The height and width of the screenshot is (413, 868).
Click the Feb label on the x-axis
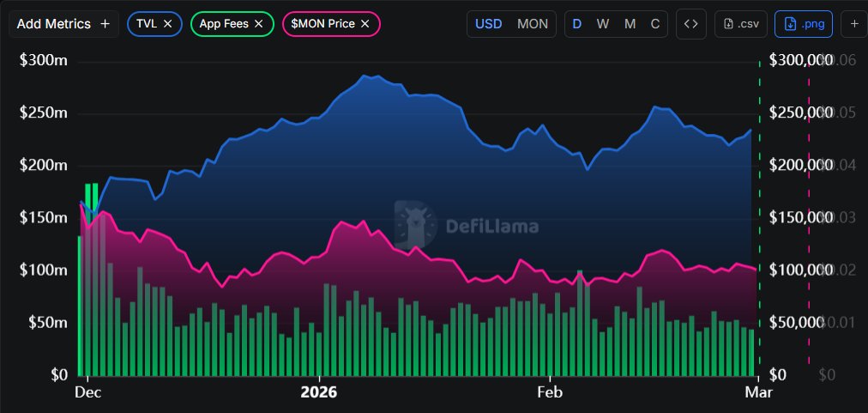pos(549,392)
